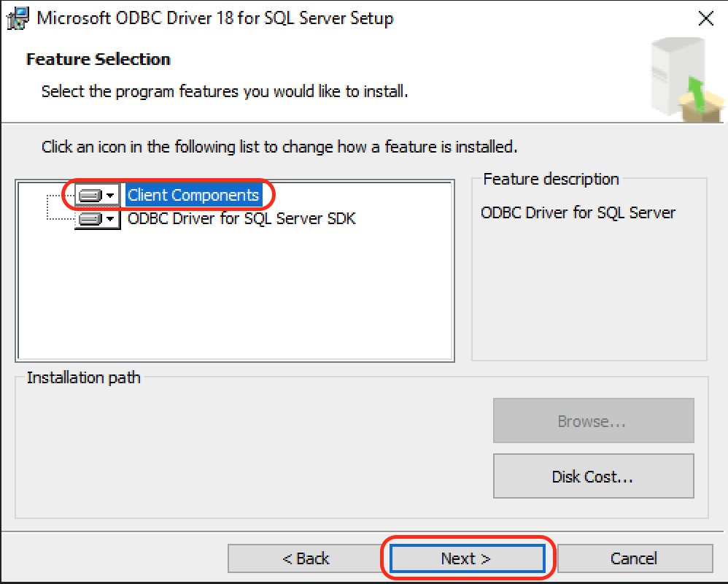Click the Back button
Viewport: 728px width, 584px height.
tap(305, 558)
